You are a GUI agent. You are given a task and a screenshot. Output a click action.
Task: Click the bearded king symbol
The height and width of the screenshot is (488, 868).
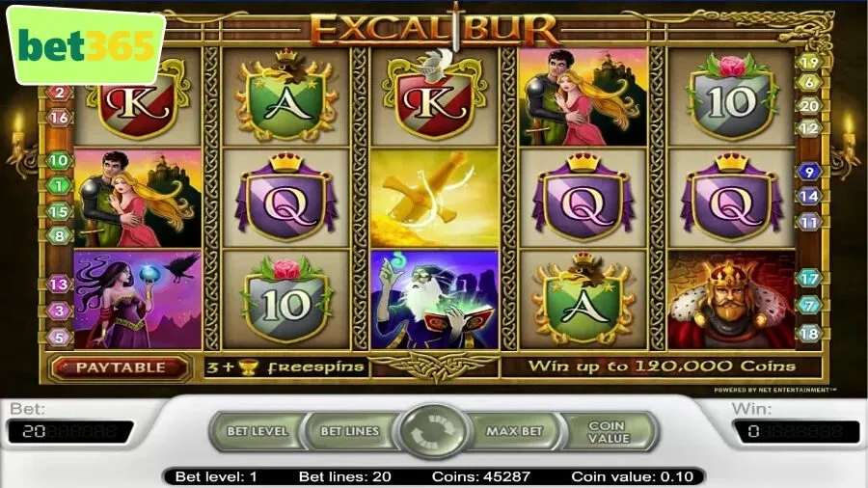point(732,300)
